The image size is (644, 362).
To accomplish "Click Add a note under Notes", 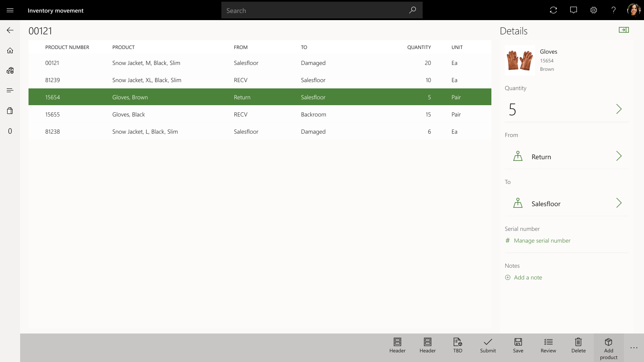I will pos(527,277).
